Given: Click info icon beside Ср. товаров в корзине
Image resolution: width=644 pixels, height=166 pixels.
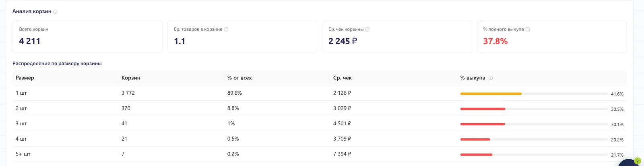Looking at the screenshot, I should (226, 29).
